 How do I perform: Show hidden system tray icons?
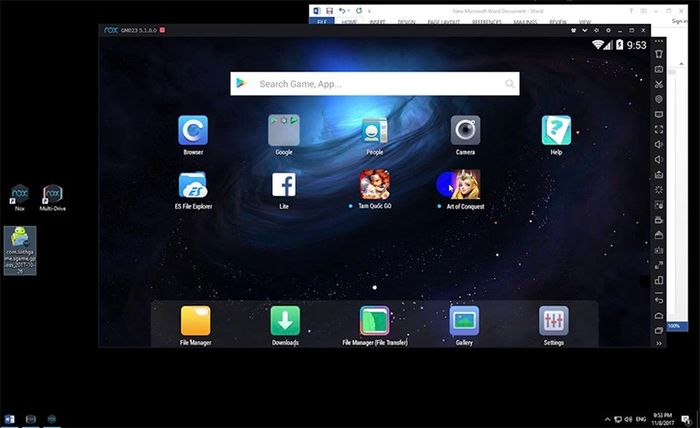coord(607,419)
